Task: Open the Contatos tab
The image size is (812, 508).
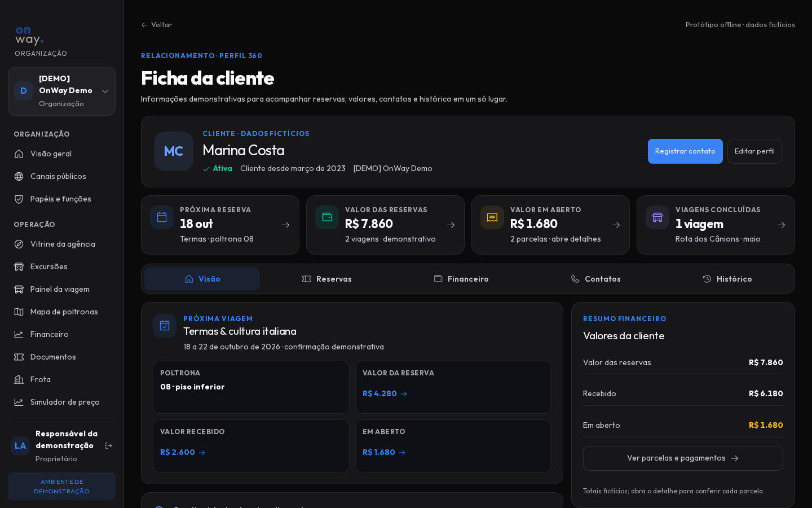Action: 595,279
